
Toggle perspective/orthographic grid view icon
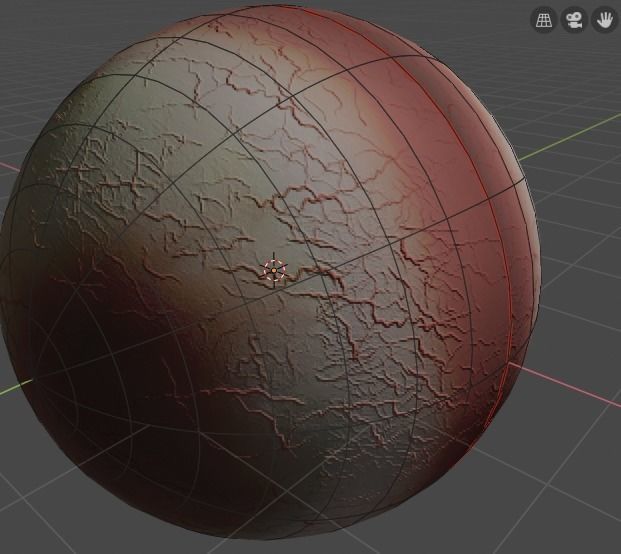[543, 19]
